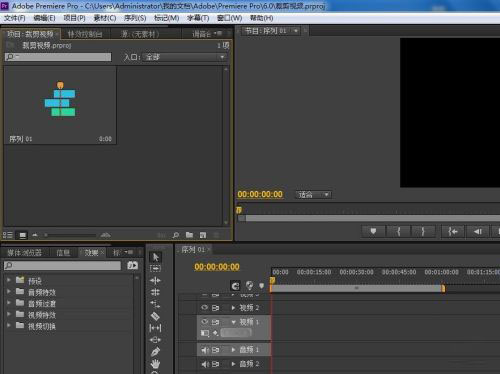500x374 pixels.
Task: Mark In point in Program monitor
Action: [x=398, y=231]
